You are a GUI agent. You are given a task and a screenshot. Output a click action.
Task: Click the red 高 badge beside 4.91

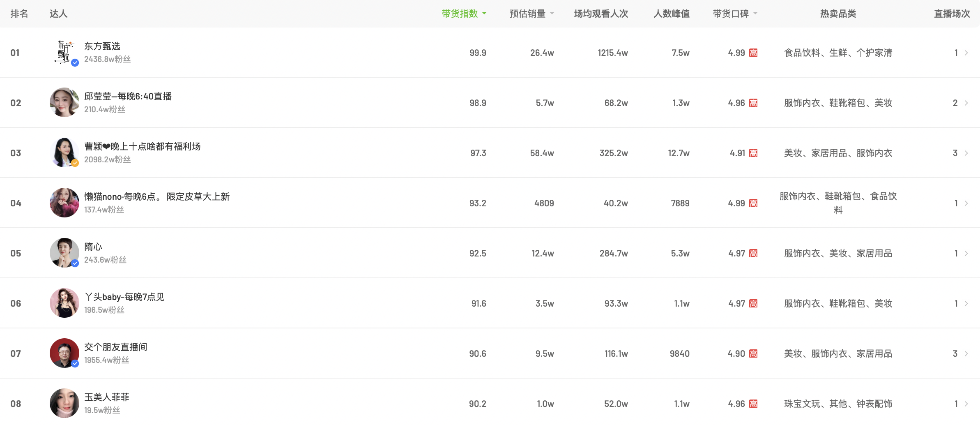point(753,153)
